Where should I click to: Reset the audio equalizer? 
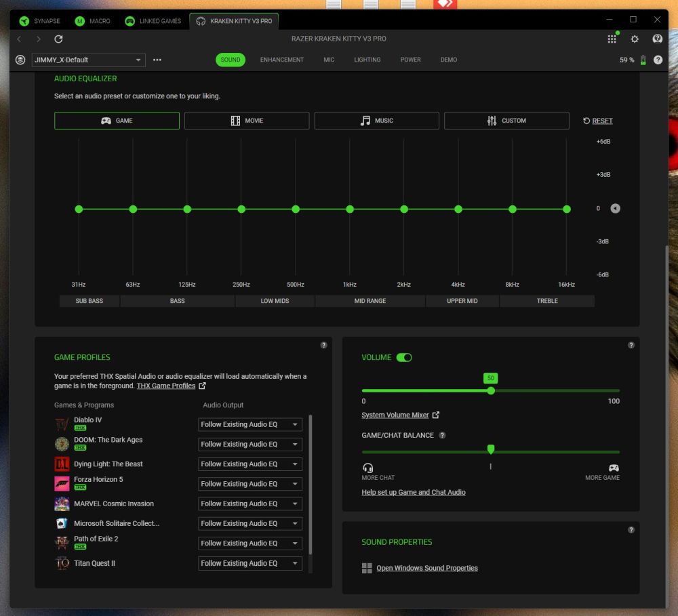(597, 121)
